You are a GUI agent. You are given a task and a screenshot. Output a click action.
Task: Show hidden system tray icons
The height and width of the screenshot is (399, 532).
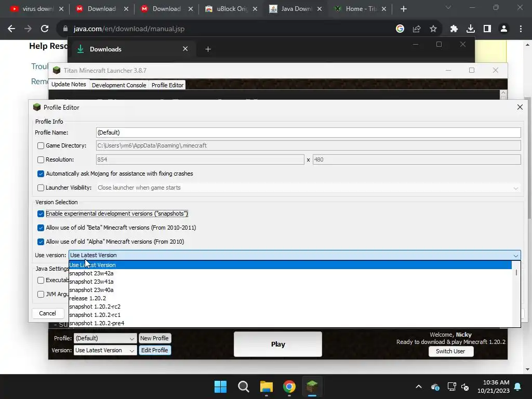(419, 387)
